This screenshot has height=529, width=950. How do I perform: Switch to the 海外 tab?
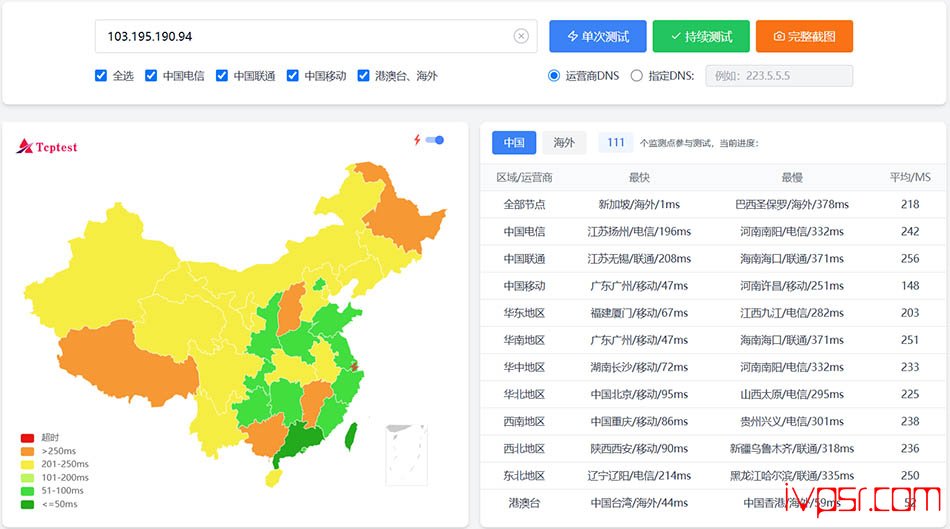(563, 142)
